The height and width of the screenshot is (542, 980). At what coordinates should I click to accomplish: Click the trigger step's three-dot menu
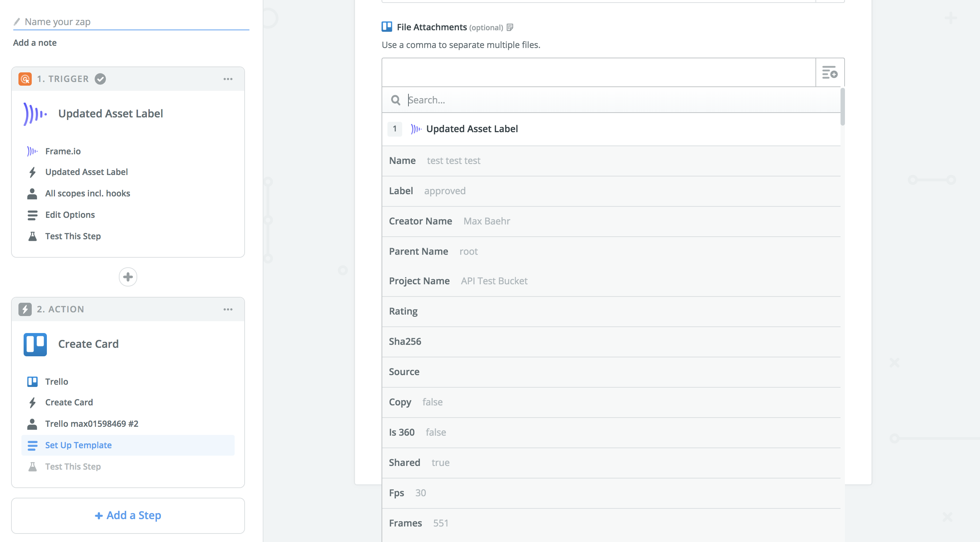pos(228,79)
